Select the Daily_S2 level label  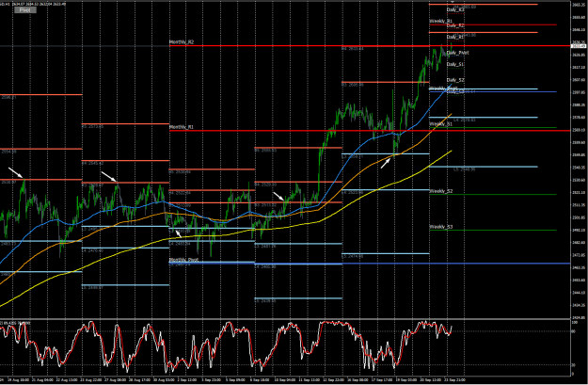click(x=455, y=80)
